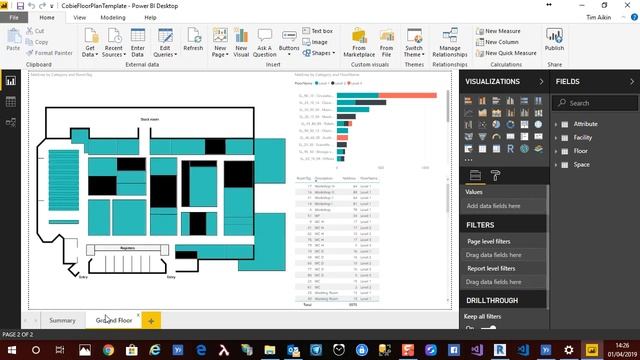Viewport: 640px width, 360px height.
Task: Switch to the Home ribbon tab
Action: click(x=47, y=18)
